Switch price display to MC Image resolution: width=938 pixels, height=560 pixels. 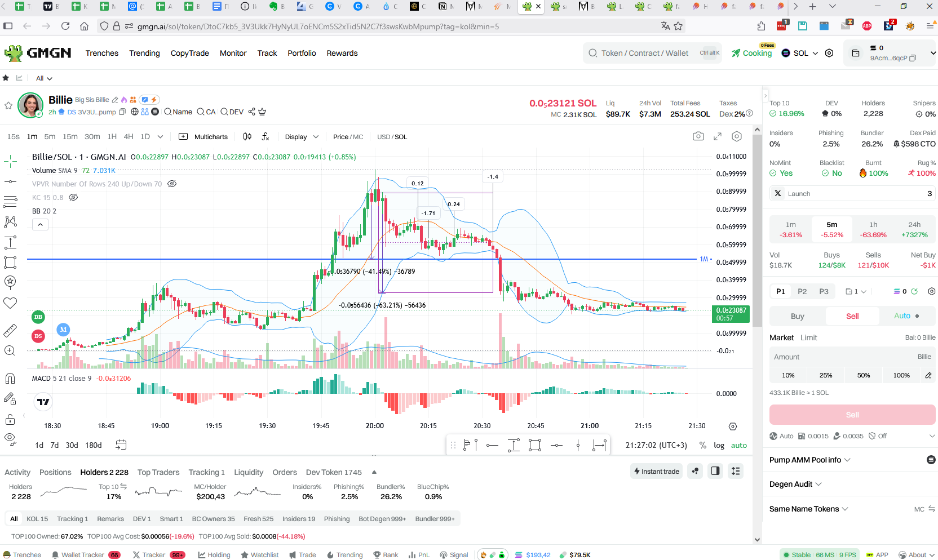pyautogui.click(x=357, y=137)
